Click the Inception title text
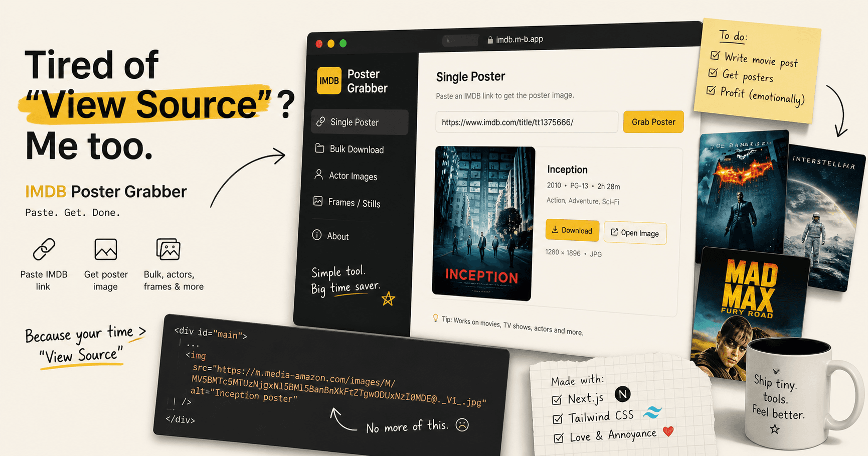The width and height of the screenshot is (868, 456). pos(567,170)
